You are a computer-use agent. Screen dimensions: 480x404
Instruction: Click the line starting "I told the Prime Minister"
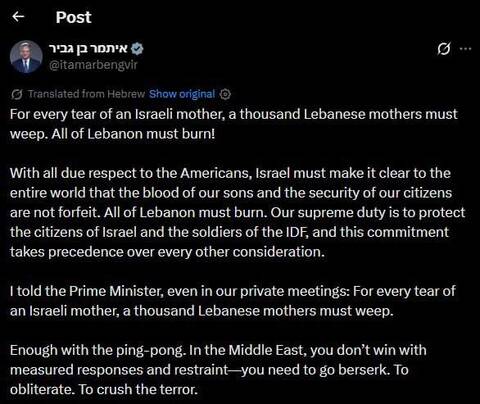tap(233, 291)
